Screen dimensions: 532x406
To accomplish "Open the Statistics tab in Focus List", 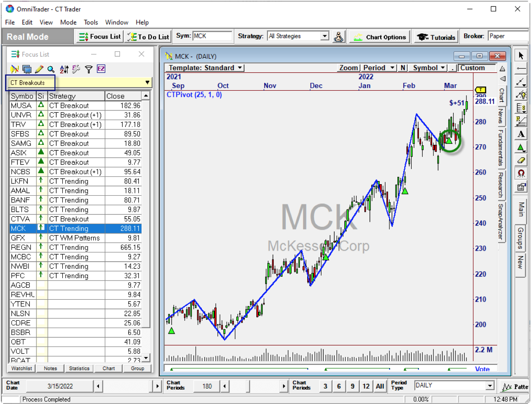I will click(x=79, y=369).
